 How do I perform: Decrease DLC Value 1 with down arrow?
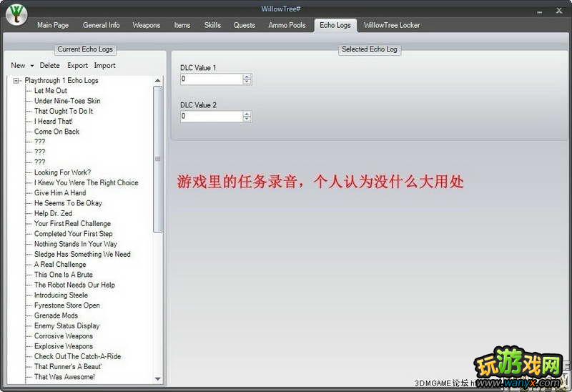pos(247,82)
